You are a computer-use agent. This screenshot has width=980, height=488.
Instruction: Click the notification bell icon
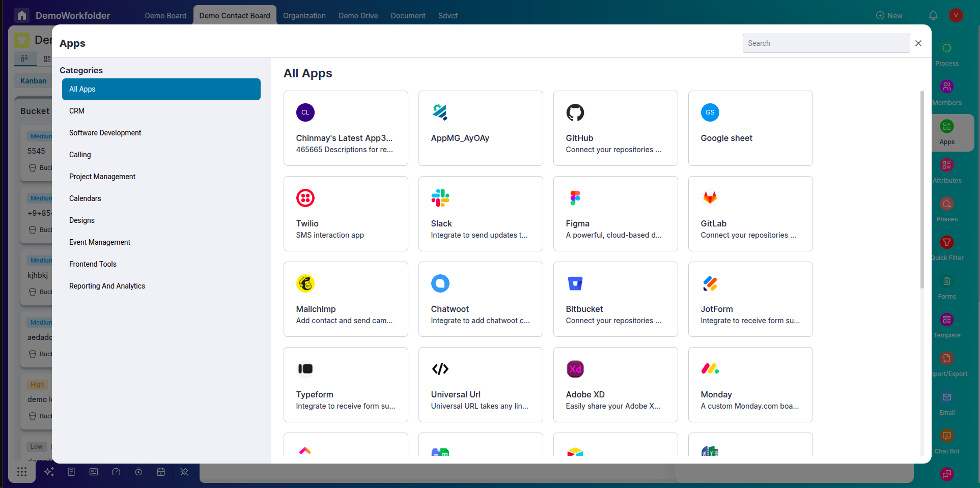tap(933, 15)
